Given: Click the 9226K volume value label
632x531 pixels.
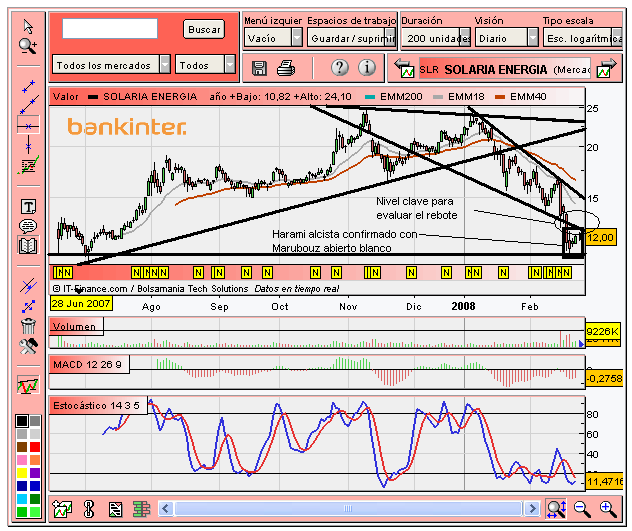Looking at the screenshot, I should coord(602,331).
